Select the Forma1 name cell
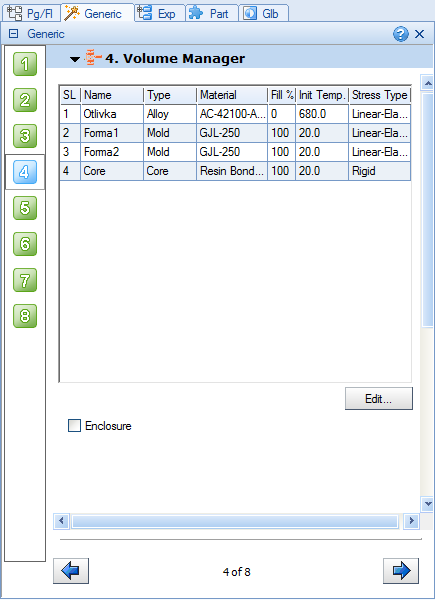The image size is (435, 600). click(x=112, y=133)
